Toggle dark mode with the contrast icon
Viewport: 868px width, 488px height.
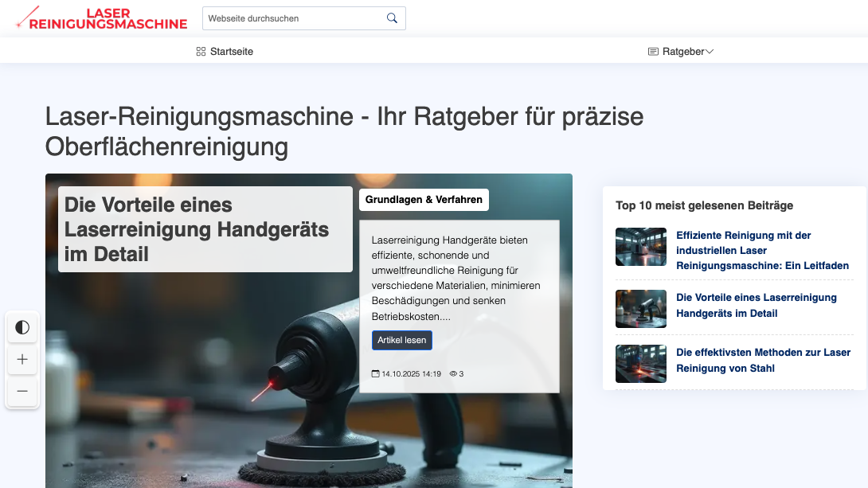point(22,327)
